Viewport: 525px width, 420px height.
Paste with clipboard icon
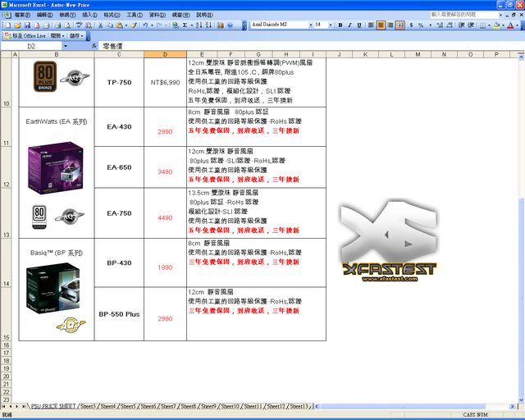click(x=120, y=25)
